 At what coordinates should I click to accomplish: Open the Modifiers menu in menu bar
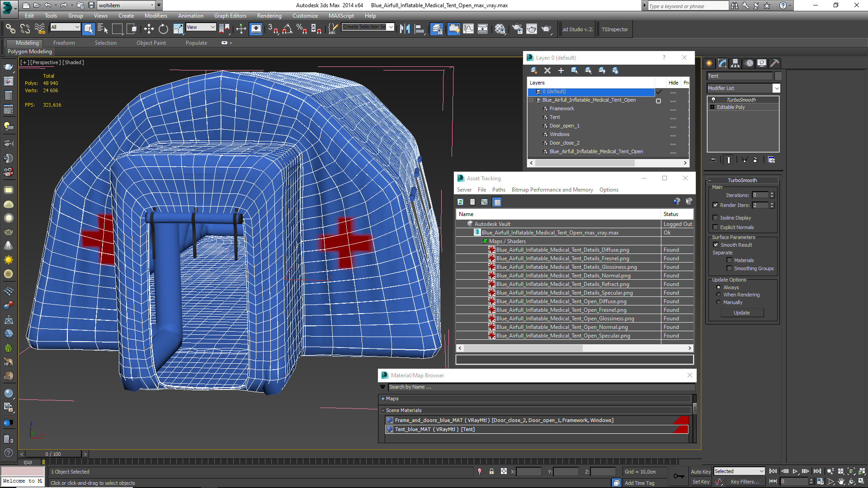(x=155, y=16)
